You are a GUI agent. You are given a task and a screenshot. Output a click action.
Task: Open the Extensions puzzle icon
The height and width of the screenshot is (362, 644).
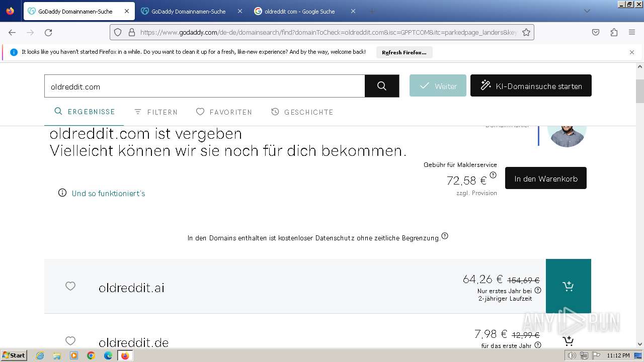tap(614, 32)
